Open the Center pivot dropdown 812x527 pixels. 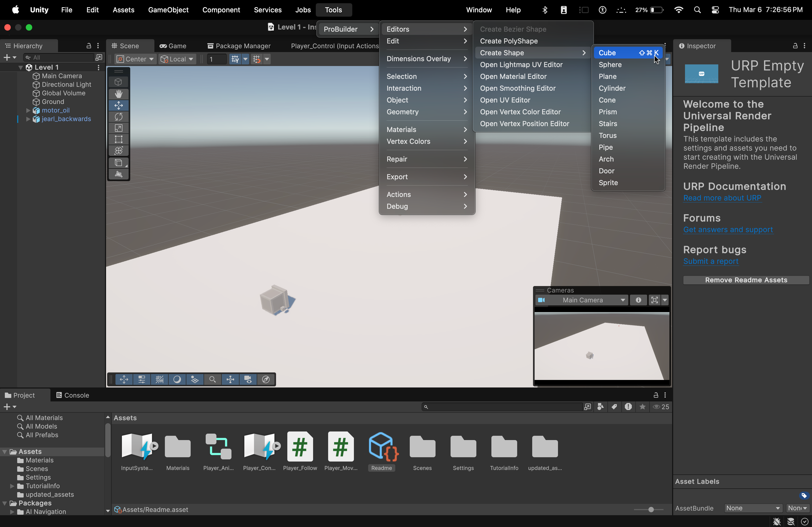coord(135,59)
